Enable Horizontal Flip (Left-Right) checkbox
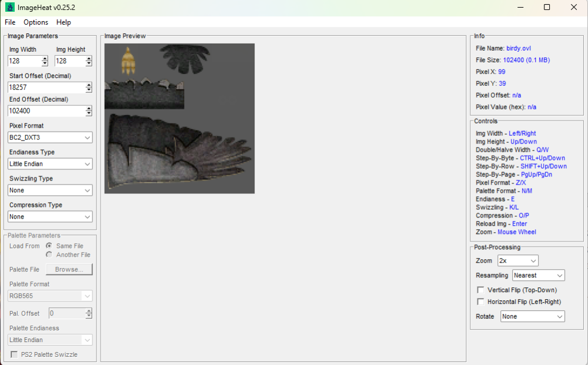The image size is (588, 365). 480,302
